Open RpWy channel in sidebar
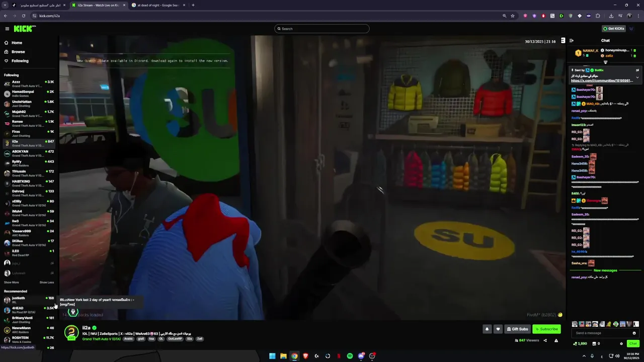The image size is (644, 362). (29, 163)
